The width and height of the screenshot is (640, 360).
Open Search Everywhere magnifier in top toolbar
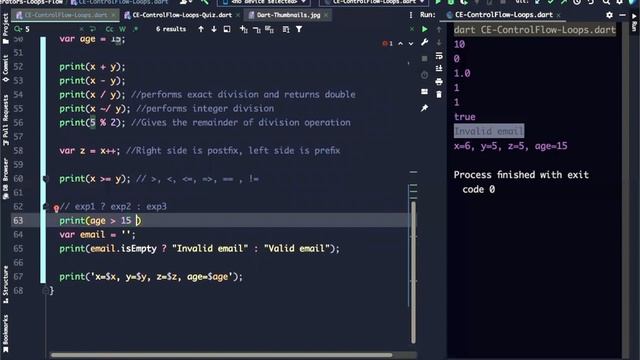(x=606, y=2)
